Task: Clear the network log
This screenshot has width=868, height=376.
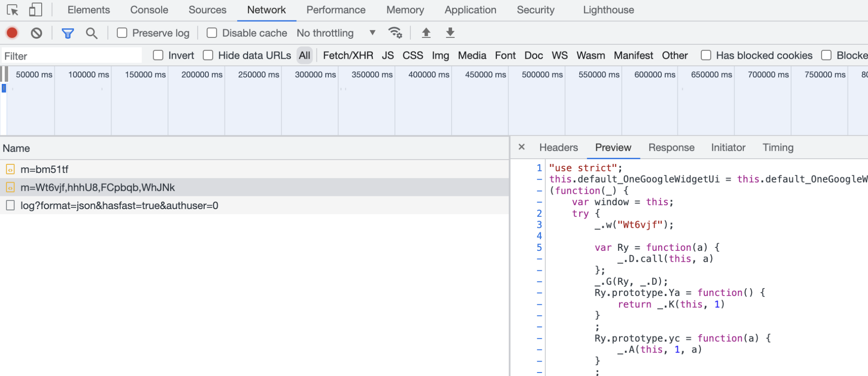Action: click(36, 33)
